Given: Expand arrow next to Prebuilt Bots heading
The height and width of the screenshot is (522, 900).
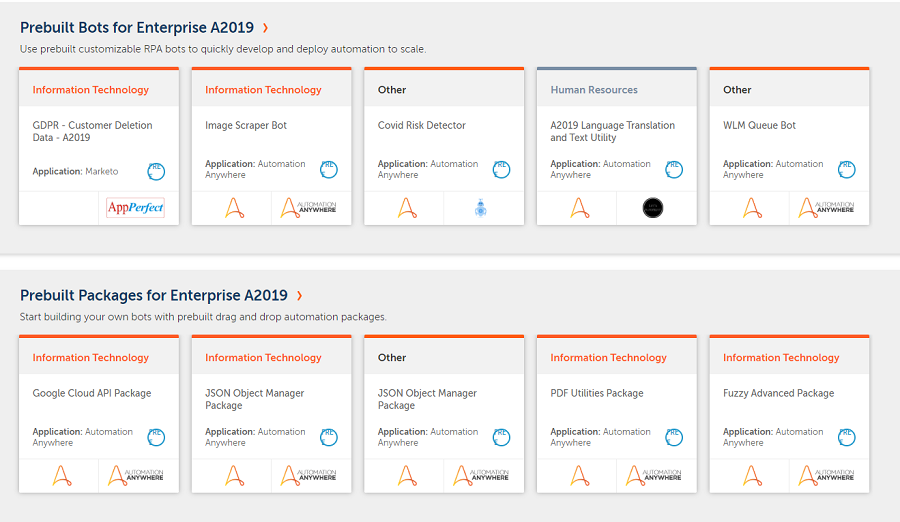Looking at the screenshot, I should pos(265,28).
